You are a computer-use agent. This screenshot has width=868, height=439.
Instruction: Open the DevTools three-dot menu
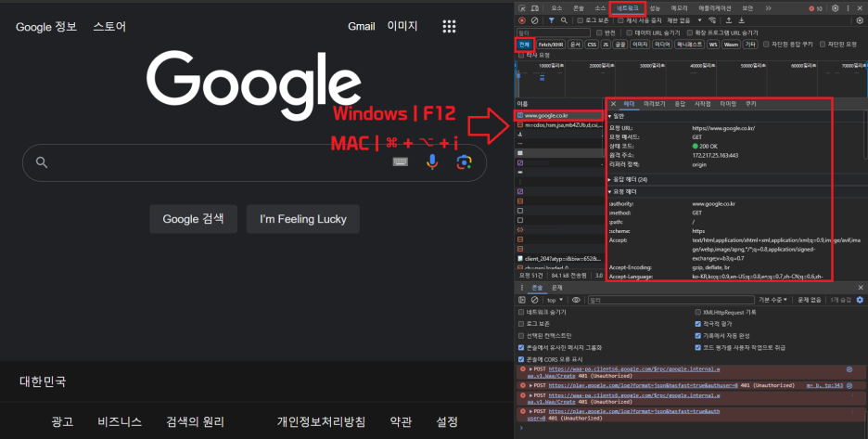pos(849,8)
